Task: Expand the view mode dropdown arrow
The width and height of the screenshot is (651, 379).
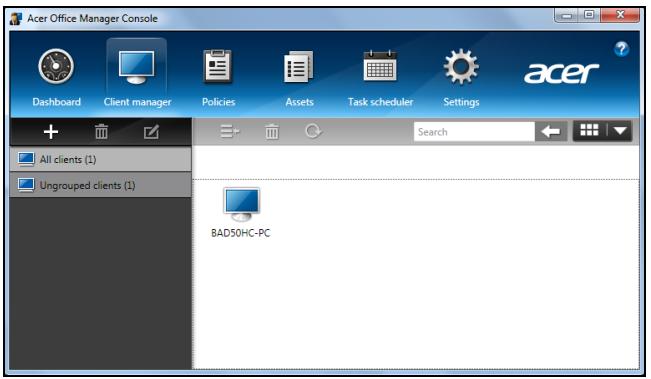Action: coord(619,131)
